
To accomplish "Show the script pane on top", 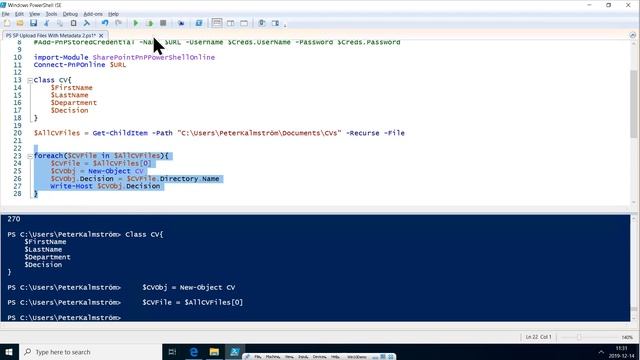I will pos(217,23).
